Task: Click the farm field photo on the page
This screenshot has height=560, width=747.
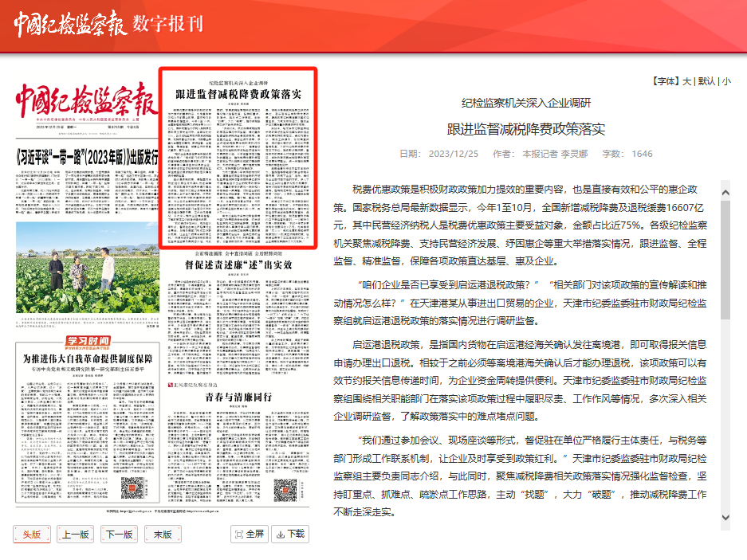Action: click(88, 267)
